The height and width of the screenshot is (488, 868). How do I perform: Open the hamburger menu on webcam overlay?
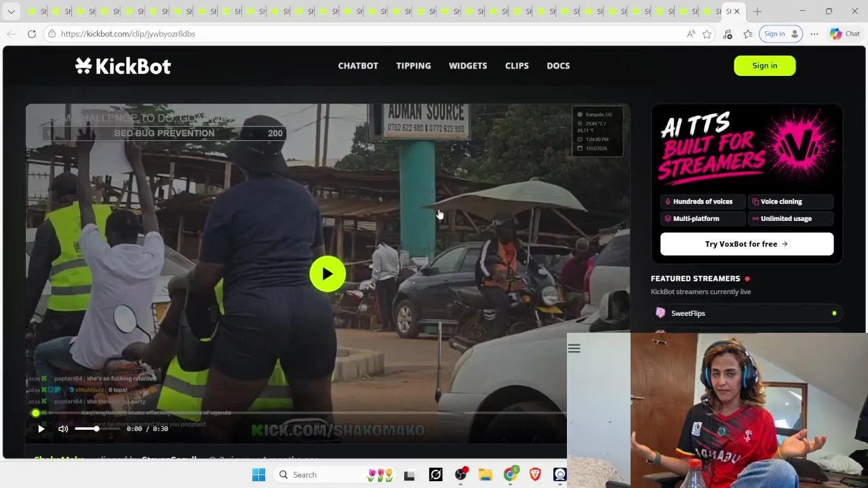[574, 348]
